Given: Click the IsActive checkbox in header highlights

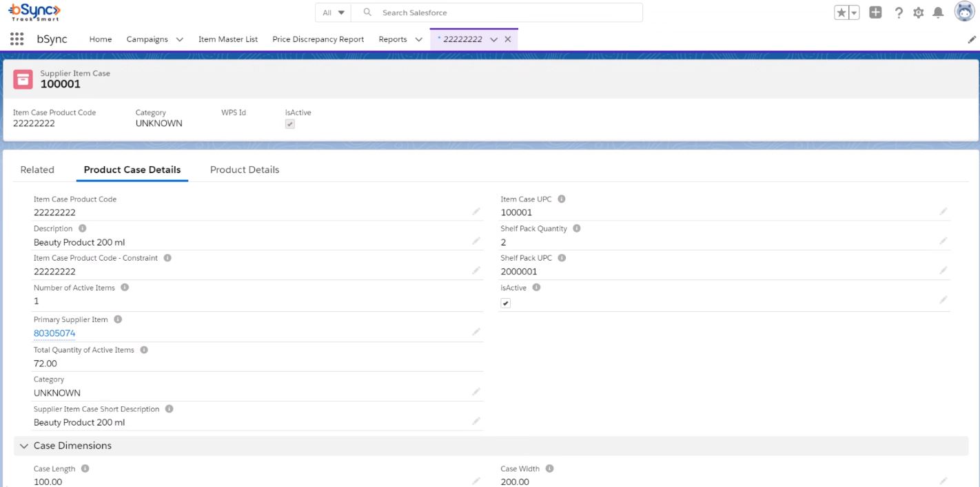Looking at the screenshot, I should [x=290, y=124].
